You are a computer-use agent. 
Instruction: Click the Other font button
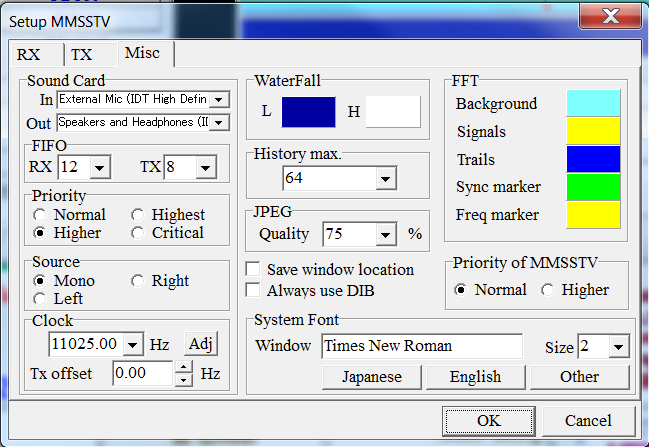point(579,377)
